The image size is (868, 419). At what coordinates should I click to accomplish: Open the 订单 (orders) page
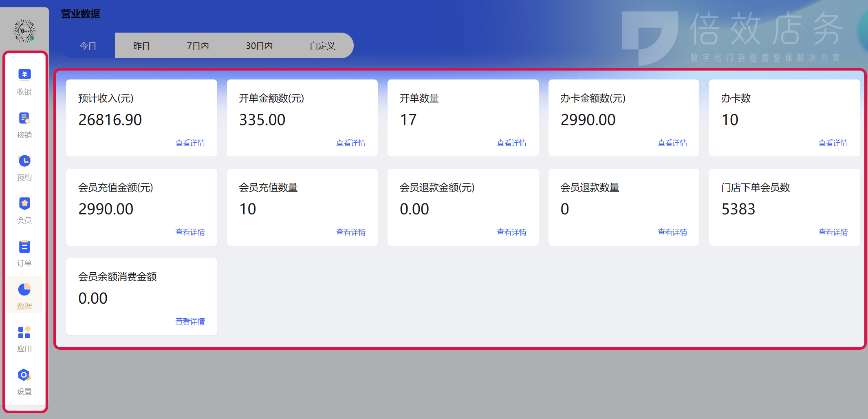click(24, 253)
